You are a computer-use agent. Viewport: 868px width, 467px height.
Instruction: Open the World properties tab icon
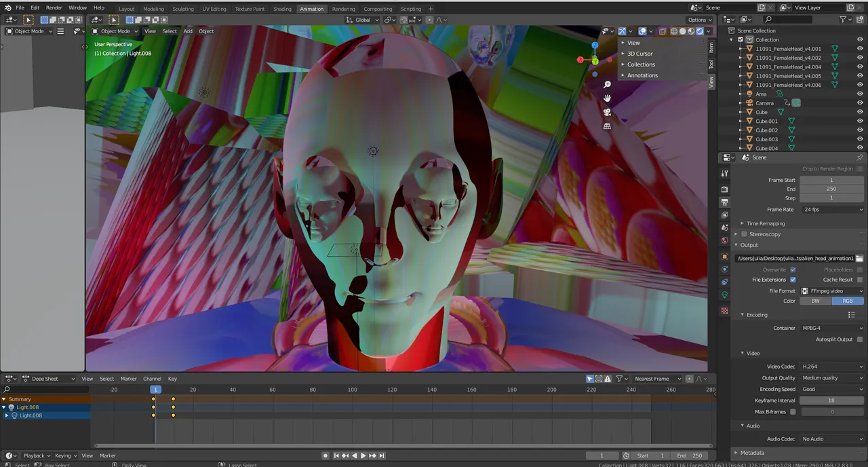point(724,241)
